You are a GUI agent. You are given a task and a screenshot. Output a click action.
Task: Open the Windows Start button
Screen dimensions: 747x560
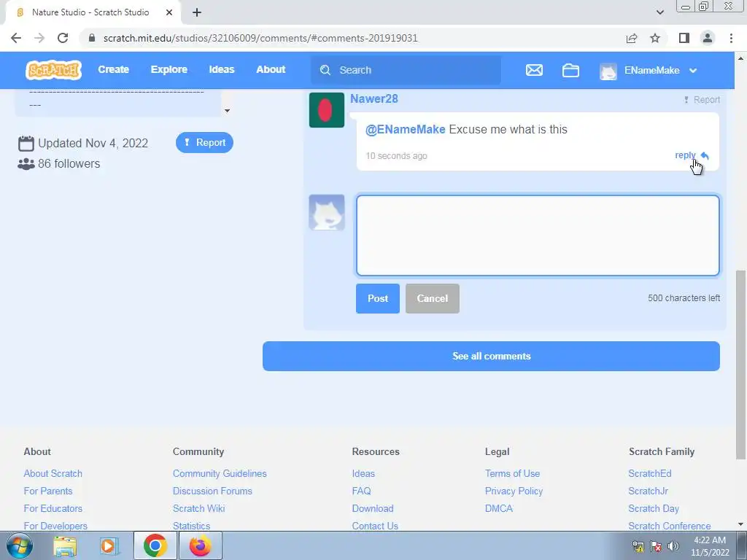coord(20,545)
